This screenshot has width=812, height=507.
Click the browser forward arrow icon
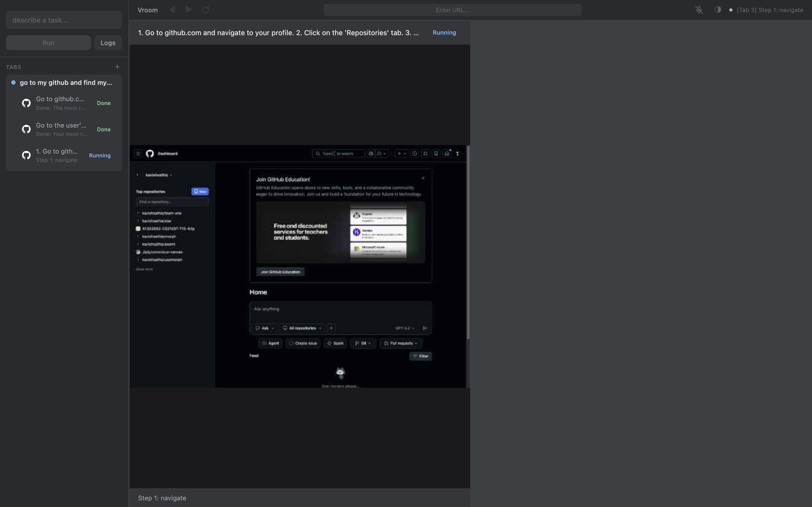[189, 10]
